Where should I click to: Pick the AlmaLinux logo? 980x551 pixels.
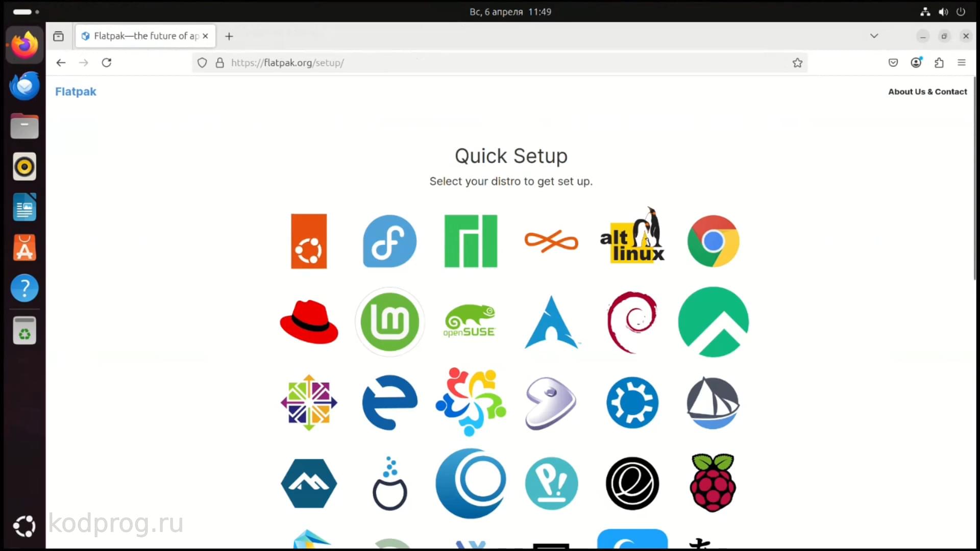click(471, 402)
